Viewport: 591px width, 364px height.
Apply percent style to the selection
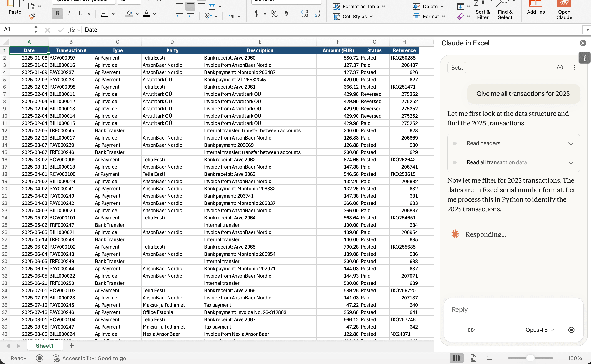(x=274, y=14)
